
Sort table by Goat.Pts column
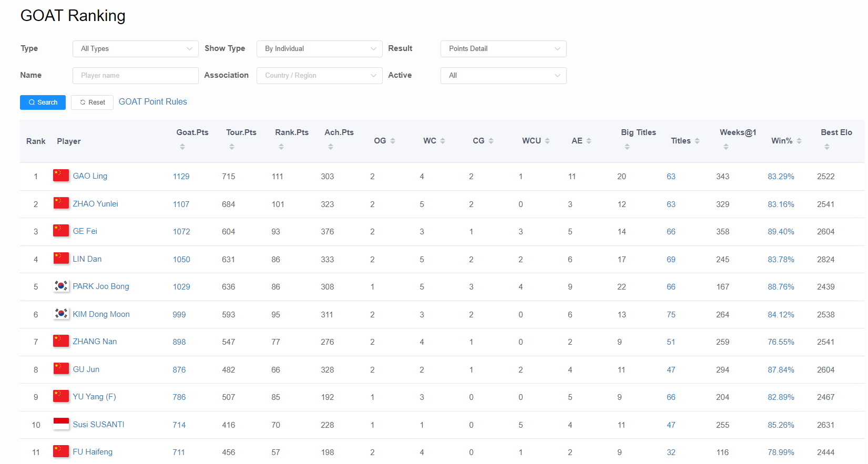[x=182, y=147]
